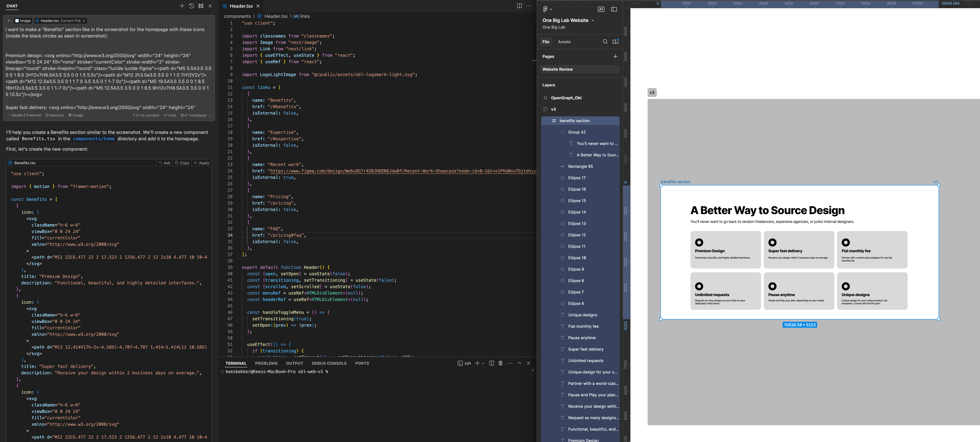Close the terminal panel
This screenshot has height=442, width=980.
coord(528,363)
